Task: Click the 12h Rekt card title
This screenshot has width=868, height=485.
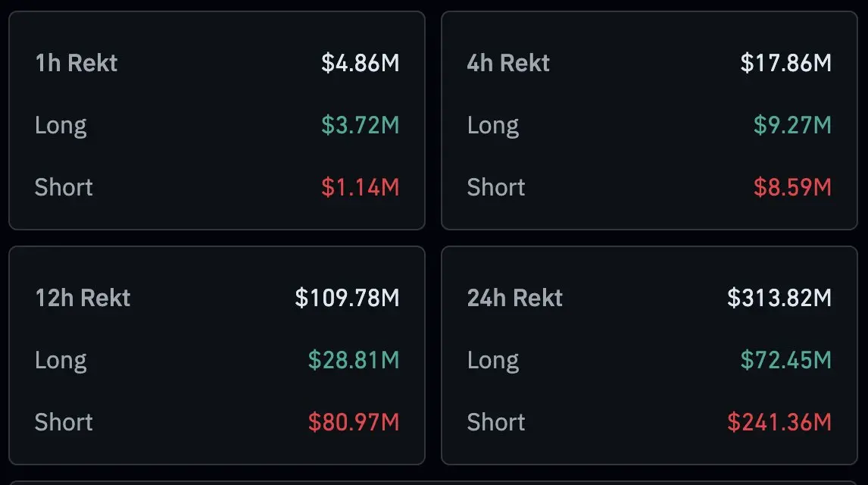Action: pos(83,298)
